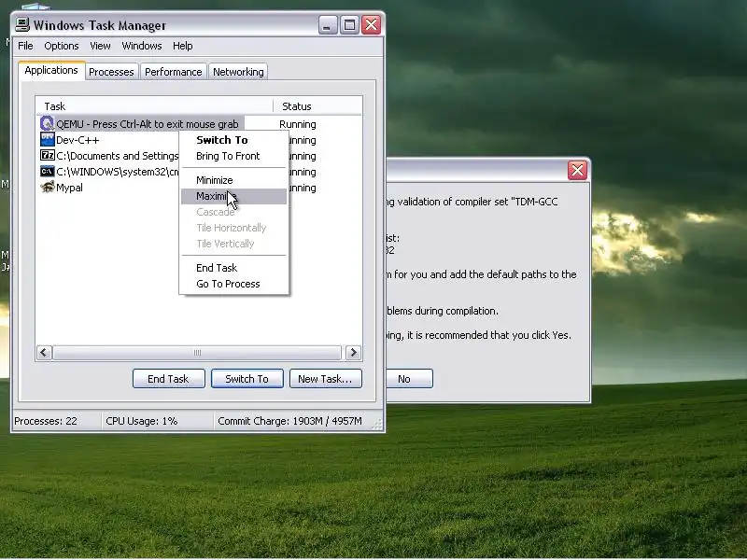Click the Task Manager title bar icon

tap(21, 25)
